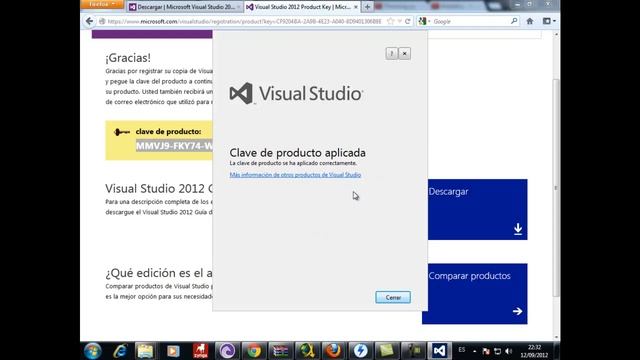Viewport: 640px width, 360px height.
Task: Open the Visual Studio dialog help button
Action: click(x=391, y=53)
